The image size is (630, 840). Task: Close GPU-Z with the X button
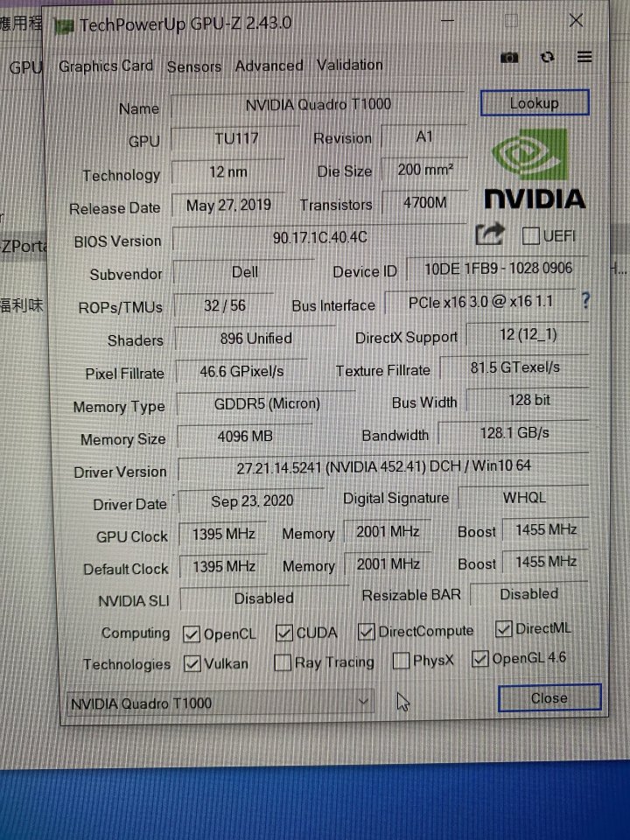click(x=576, y=20)
